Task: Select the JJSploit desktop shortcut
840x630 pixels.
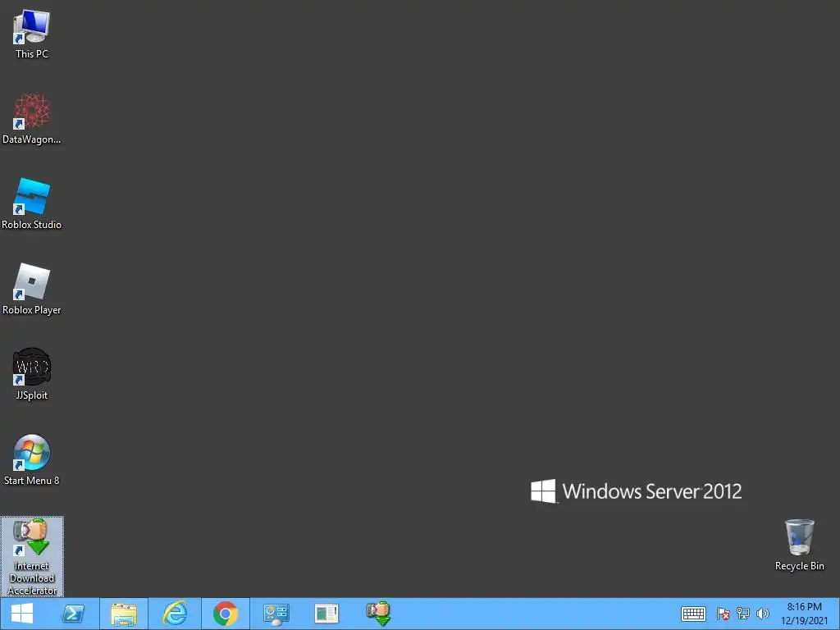Action: click(32, 374)
